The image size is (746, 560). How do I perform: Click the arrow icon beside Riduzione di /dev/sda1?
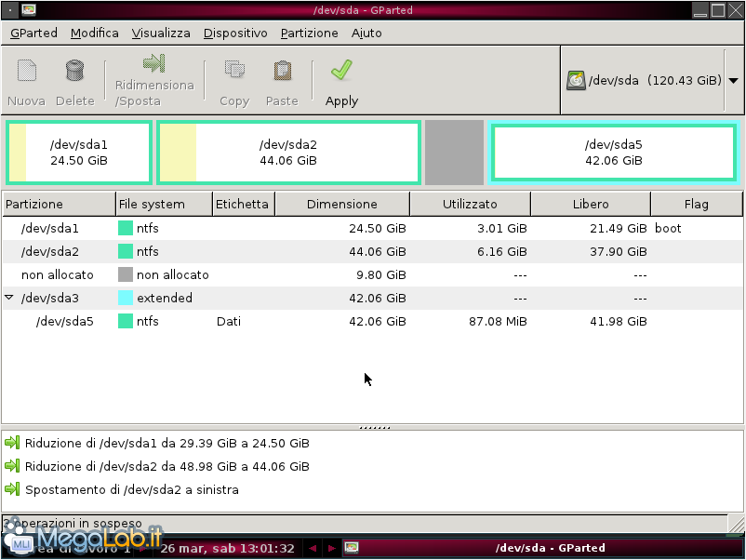pos(12,443)
